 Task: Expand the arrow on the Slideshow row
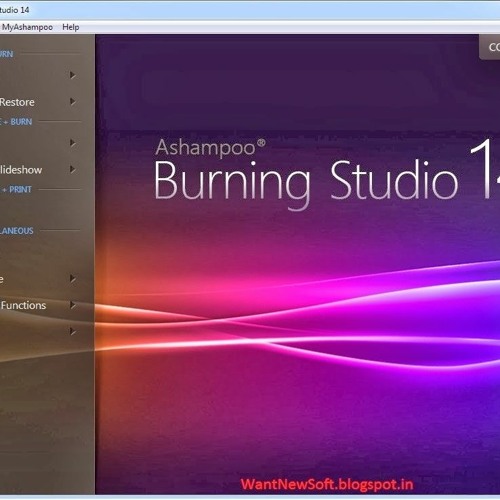[x=73, y=169]
